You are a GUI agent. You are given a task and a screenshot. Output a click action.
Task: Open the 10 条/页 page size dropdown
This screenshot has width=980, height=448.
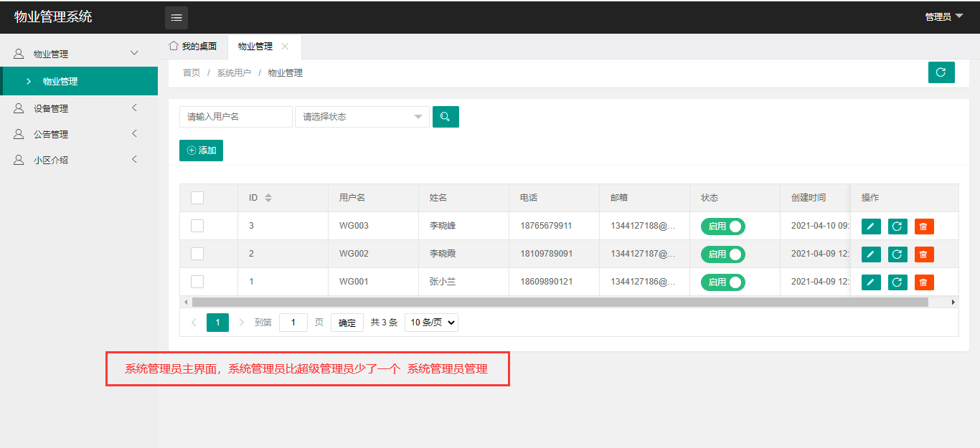431,323
